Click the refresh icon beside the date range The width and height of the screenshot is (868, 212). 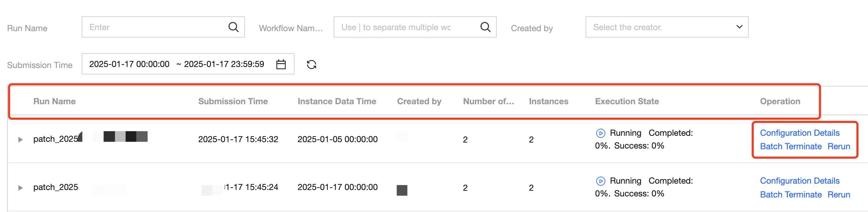click(311, 65)
